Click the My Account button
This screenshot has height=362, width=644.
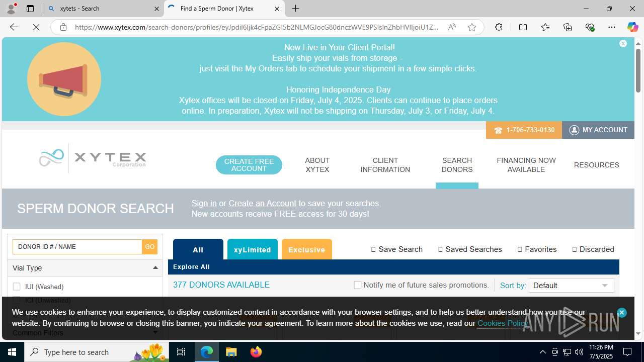598,130
